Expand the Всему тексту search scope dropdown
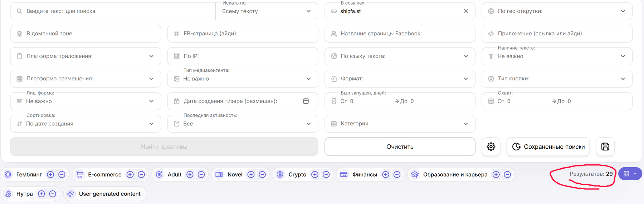 [267, 11]
